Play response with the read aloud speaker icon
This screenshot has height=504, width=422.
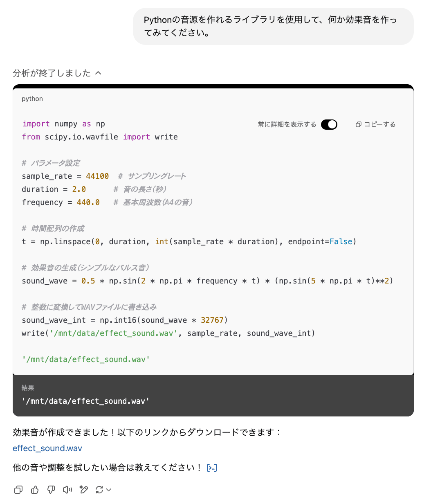tap(67, 490)
